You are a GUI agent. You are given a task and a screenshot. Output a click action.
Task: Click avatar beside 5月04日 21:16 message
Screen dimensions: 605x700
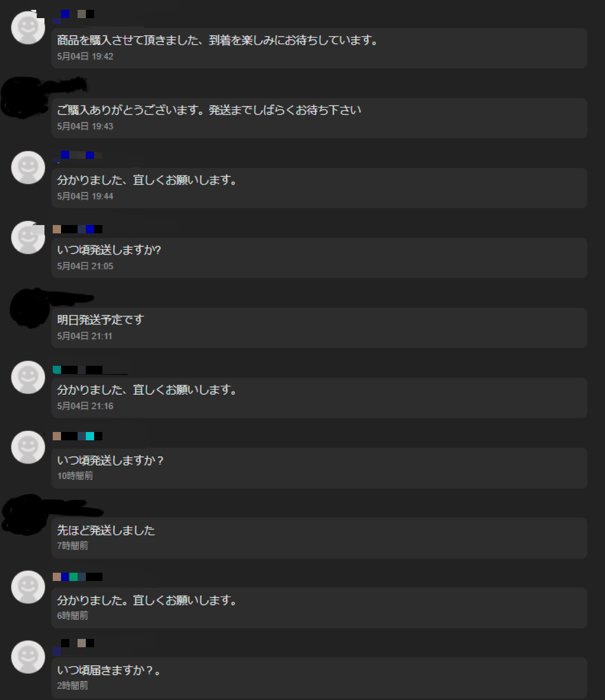[x=28, y=377]
